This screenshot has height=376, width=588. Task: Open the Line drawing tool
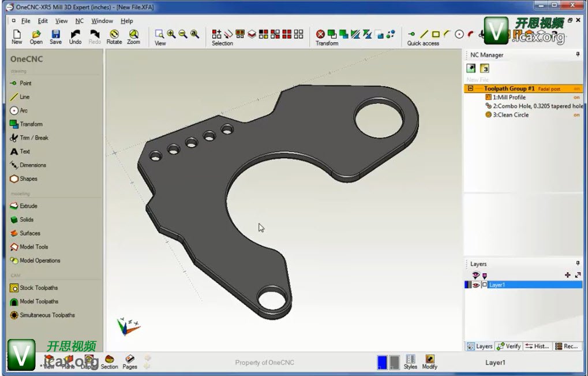20,97
